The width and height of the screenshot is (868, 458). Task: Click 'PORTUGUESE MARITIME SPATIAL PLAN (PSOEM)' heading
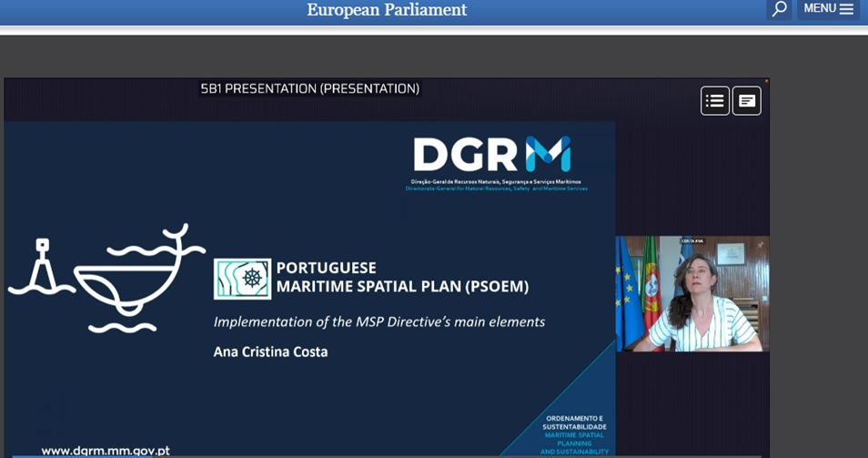tap(402, 277)
